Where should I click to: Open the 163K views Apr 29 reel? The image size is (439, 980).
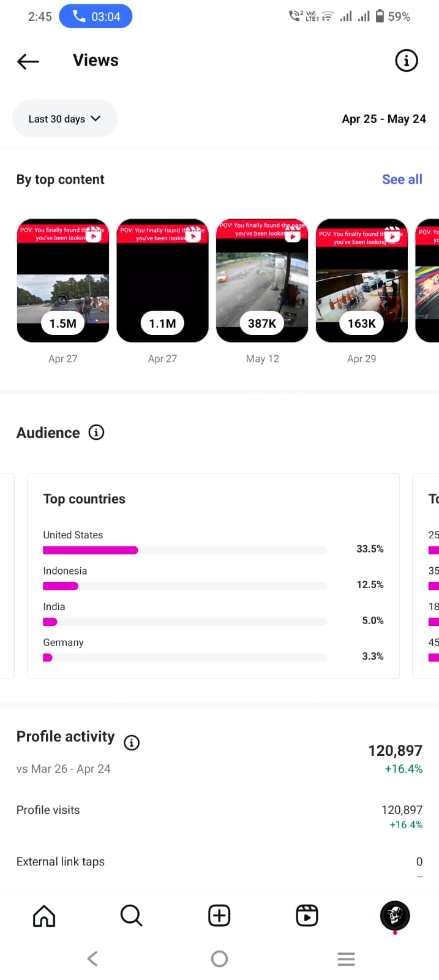(362, 281)
